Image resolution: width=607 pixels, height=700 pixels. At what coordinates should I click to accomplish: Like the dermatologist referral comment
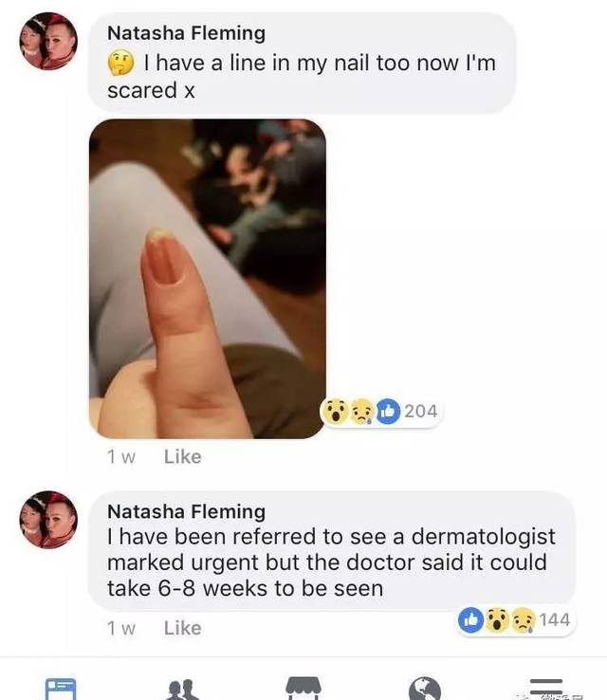coord(182,628)
